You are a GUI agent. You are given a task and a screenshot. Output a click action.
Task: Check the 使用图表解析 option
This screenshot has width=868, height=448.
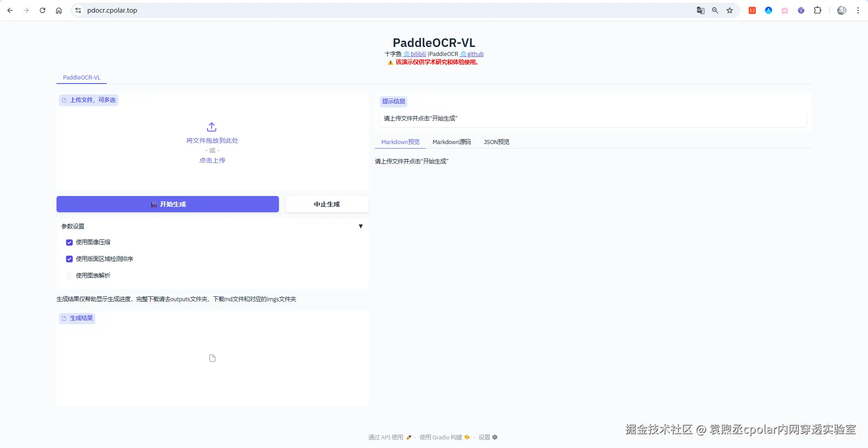coord(69,275)
